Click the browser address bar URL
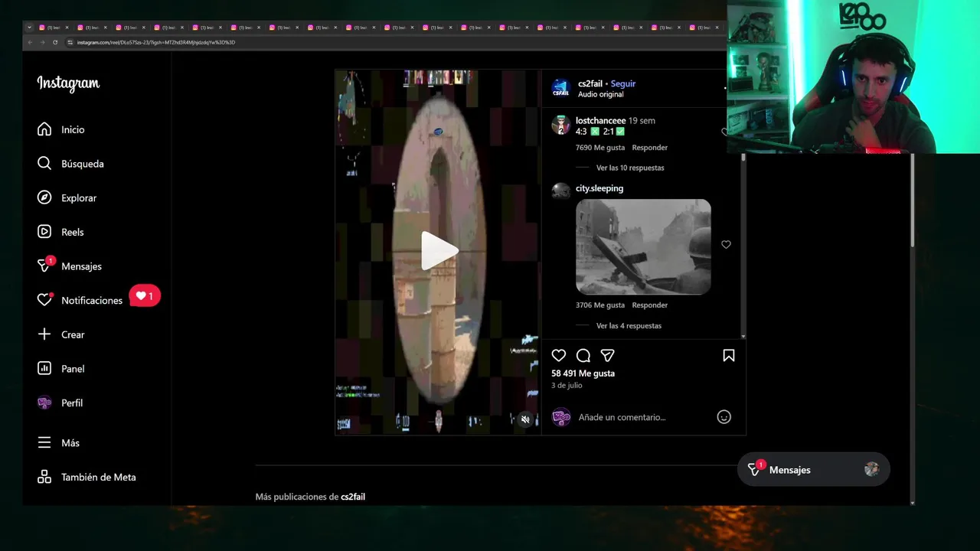 tap(156, 42)
